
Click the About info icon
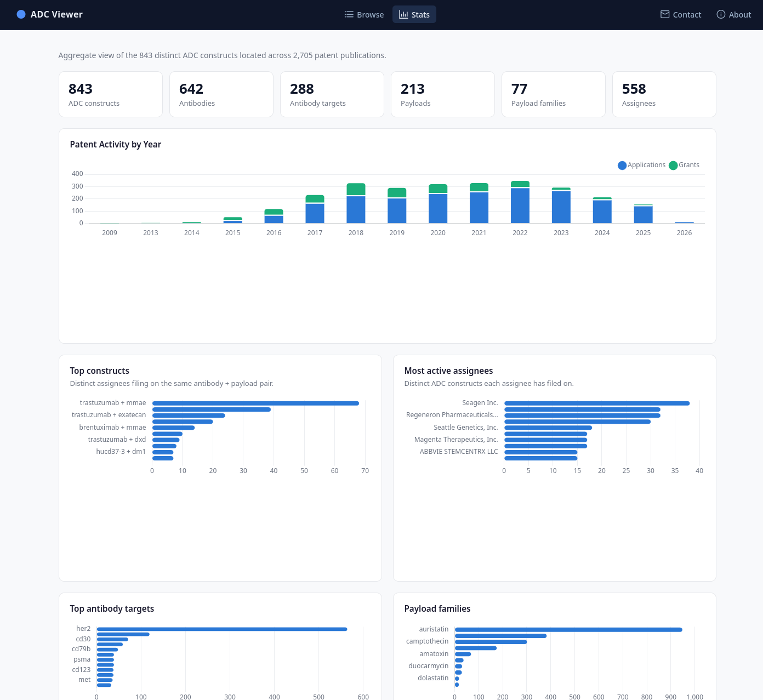point(721,14)
